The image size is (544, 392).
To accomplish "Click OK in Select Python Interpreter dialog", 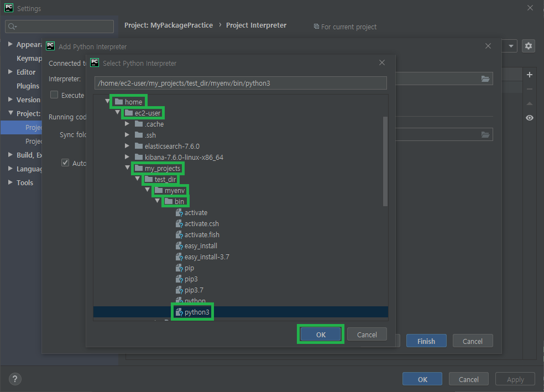I will (x=321, y=334).
